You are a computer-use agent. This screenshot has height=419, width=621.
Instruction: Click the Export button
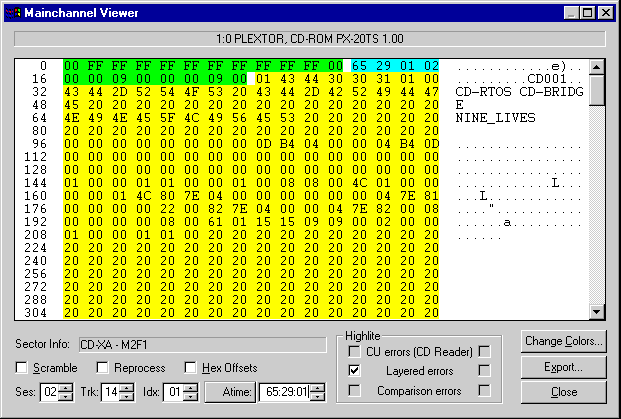564,367
